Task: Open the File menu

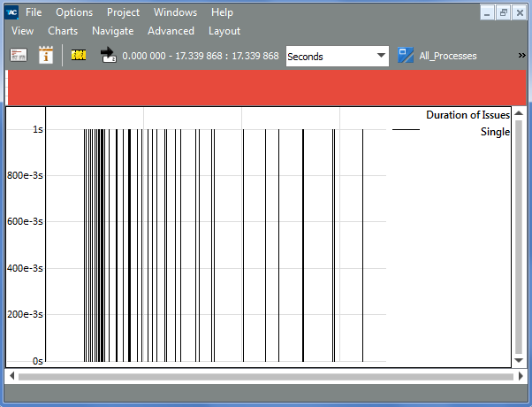Action: 34,12
